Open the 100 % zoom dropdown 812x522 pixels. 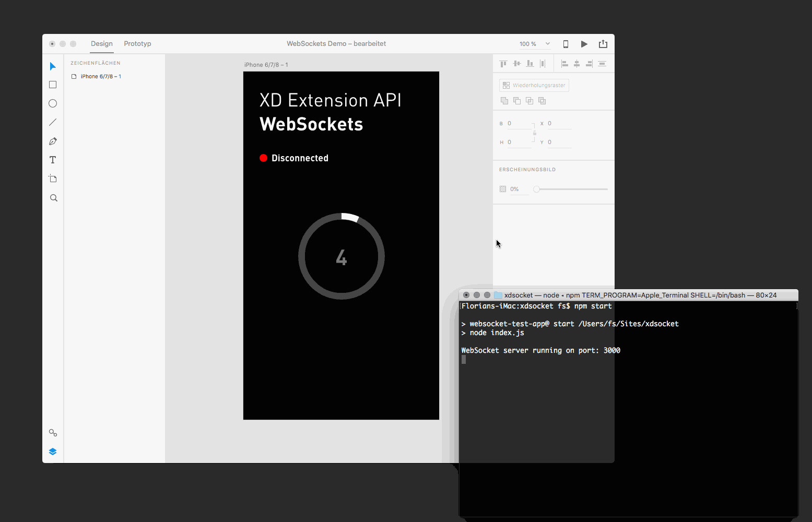coord(548,44)
